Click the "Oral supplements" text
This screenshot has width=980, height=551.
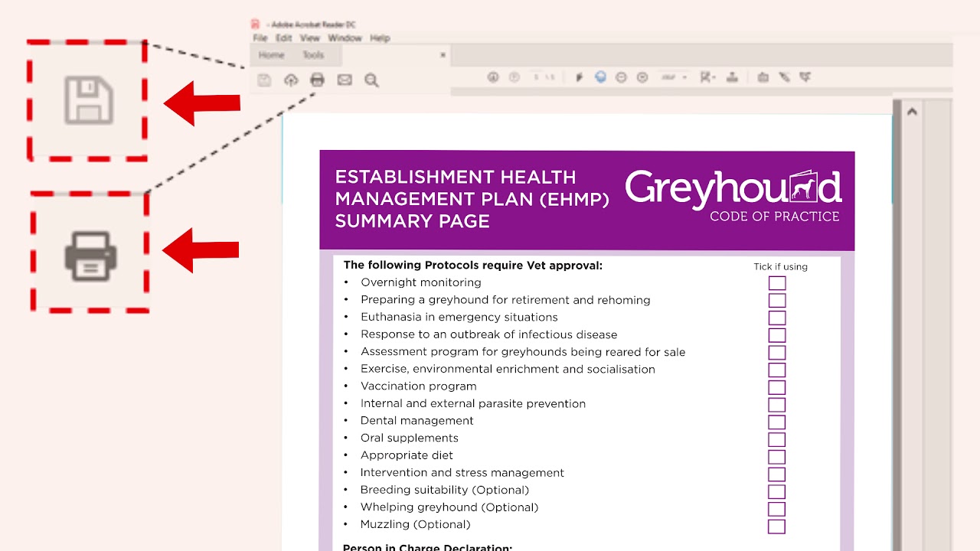pos(410,438)
